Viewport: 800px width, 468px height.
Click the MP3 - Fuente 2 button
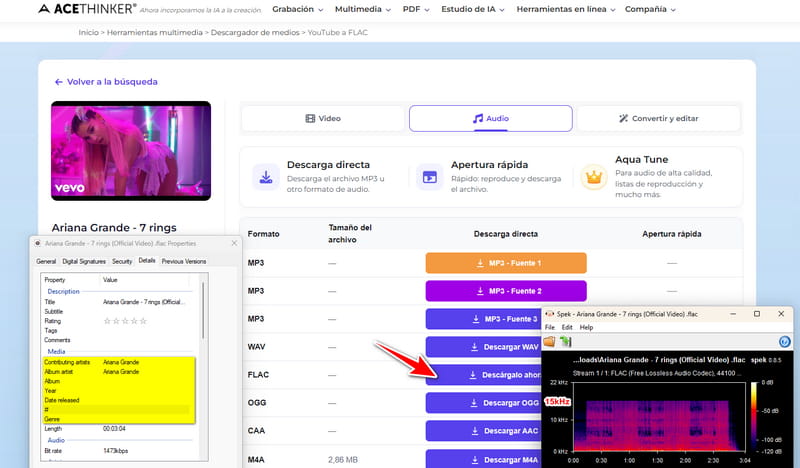click(506, 291)
